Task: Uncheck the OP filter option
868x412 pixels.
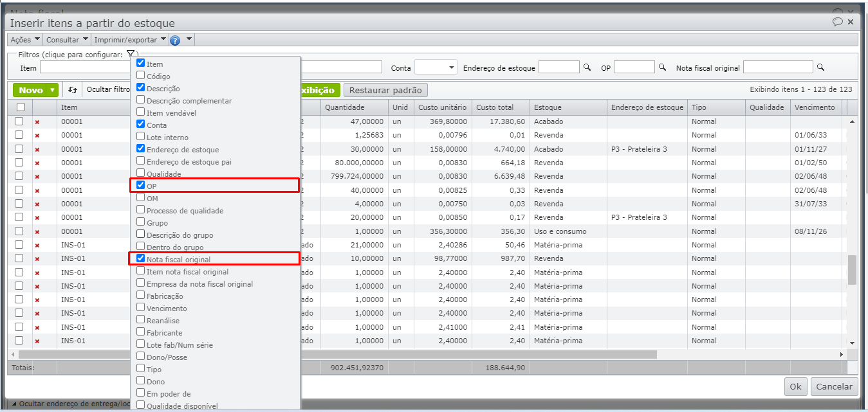Action: point(141,186)
